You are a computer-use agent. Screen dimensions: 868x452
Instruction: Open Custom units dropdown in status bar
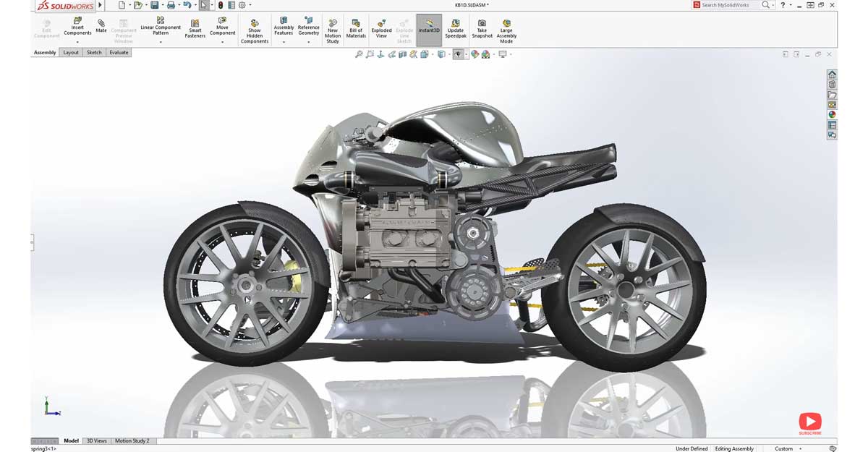click(x=788, y=448)
